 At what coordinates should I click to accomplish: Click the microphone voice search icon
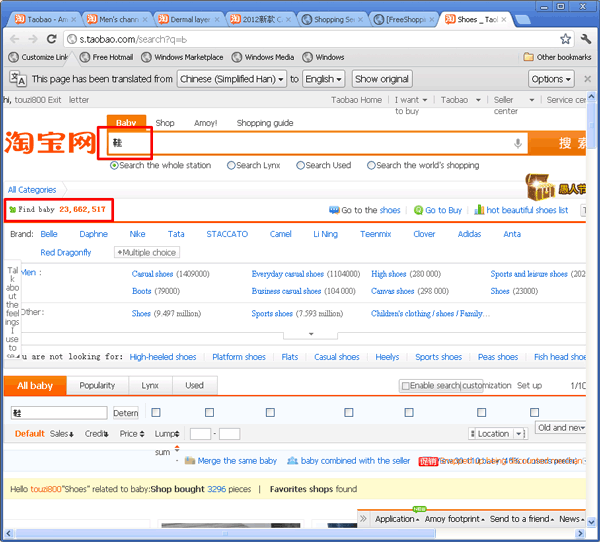[517, 143]
